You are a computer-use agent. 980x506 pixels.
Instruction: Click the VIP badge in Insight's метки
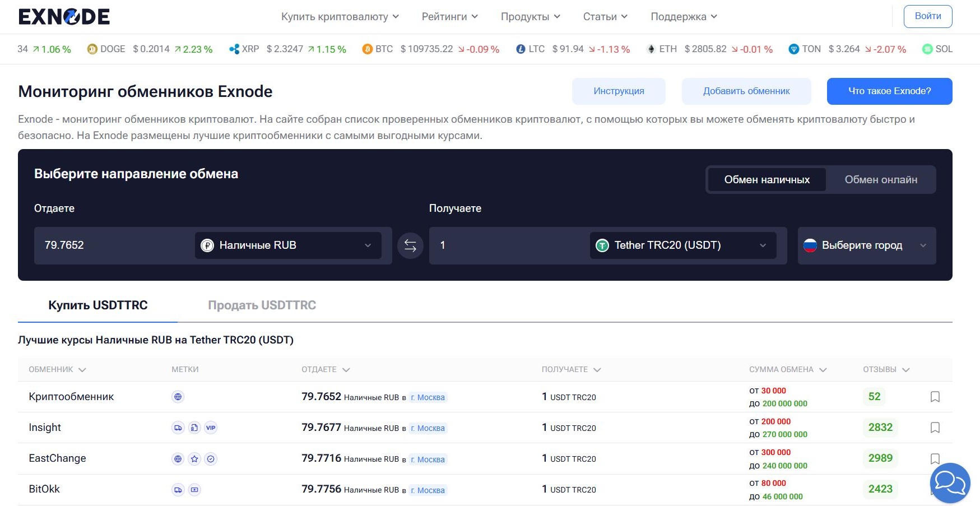(x=210, y=427)
